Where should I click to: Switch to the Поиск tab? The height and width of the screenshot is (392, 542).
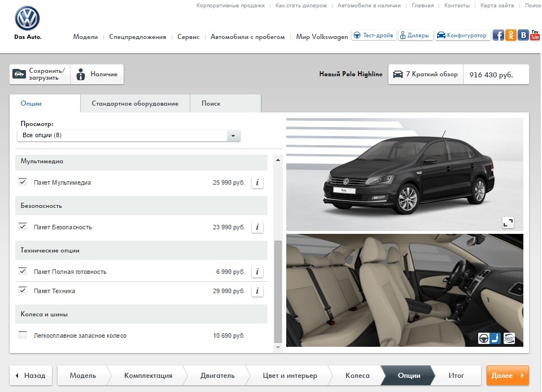click(225, 103)
